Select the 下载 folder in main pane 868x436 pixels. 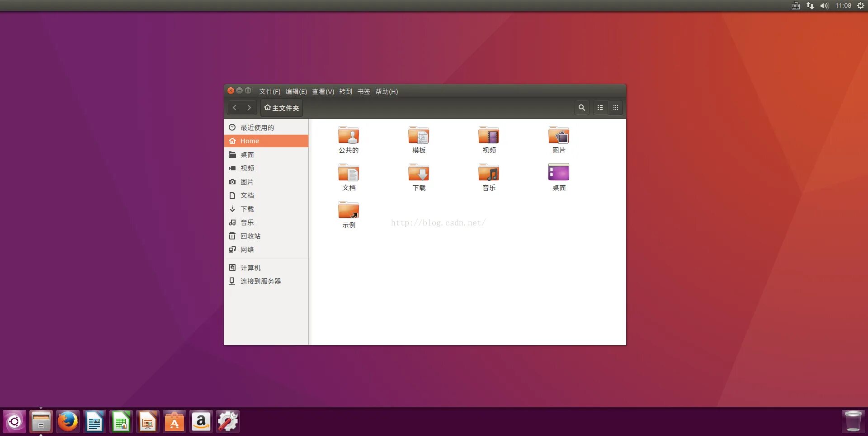pyautogui.click(x=419, y=173)
